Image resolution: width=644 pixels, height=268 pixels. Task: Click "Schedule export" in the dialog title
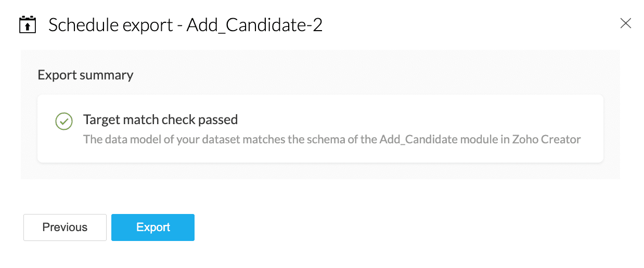pyautogui.click(x=110, y=25)
